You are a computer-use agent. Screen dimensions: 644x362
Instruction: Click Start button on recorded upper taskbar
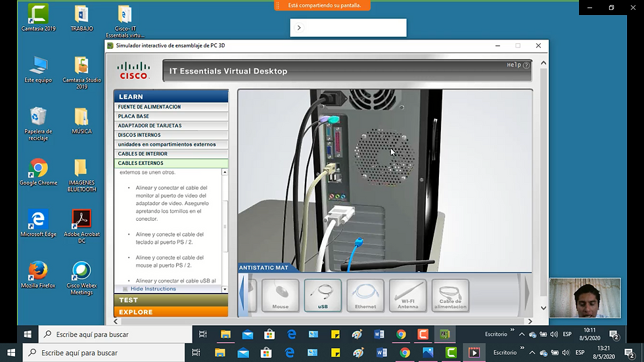28,334
